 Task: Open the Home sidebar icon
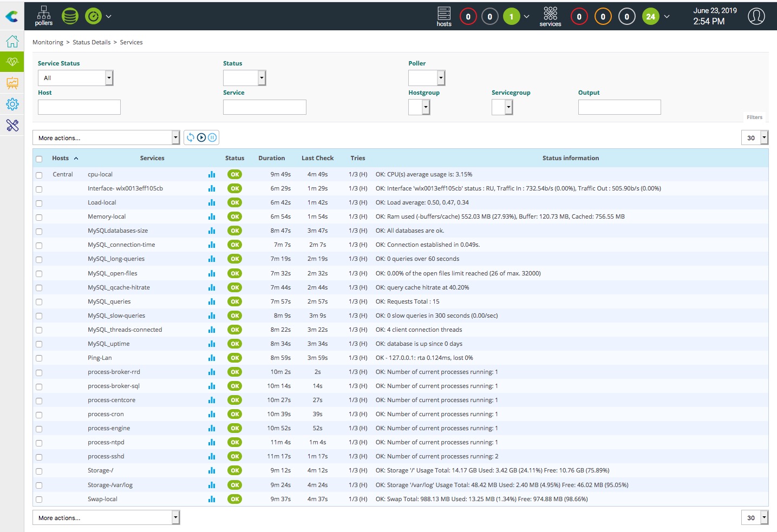pos(12,42)
